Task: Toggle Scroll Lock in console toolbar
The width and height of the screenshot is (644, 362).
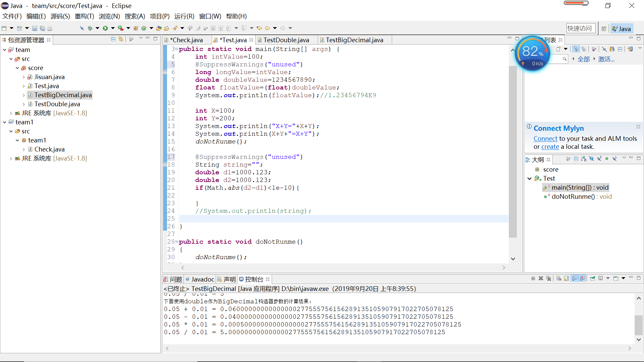Action: pyautogui.click(x=567, y=278)
